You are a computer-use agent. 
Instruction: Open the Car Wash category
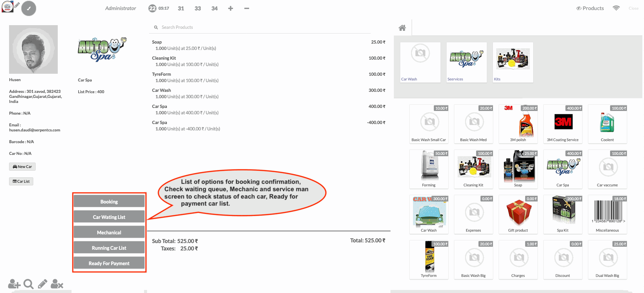tap(420, 62)
